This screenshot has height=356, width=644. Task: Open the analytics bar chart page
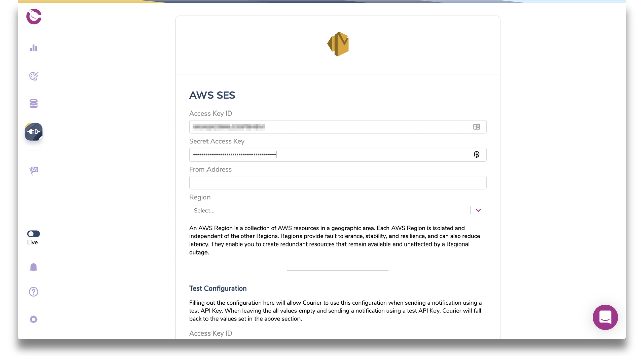point(34,48)
